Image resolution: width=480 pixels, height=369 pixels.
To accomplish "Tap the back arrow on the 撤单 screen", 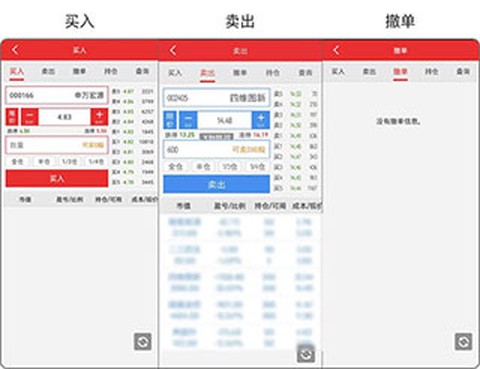I will [x=336, y=50].
